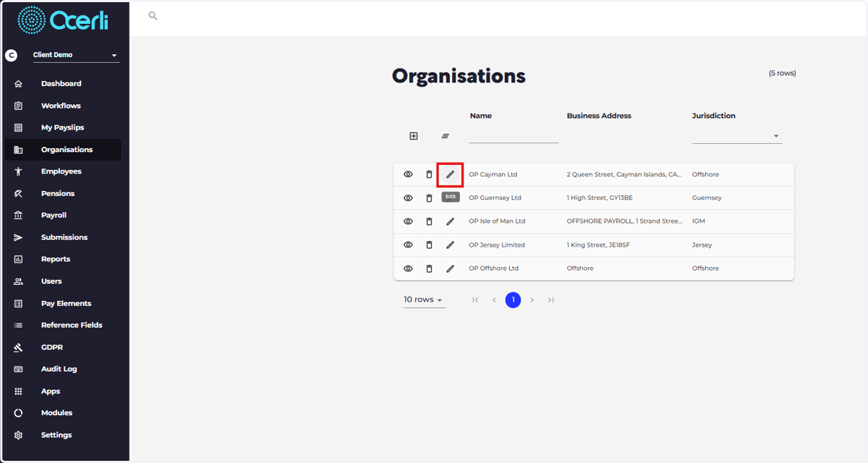Click the Pay Elements icon
868x463 pixels.
tap(18, 303)
